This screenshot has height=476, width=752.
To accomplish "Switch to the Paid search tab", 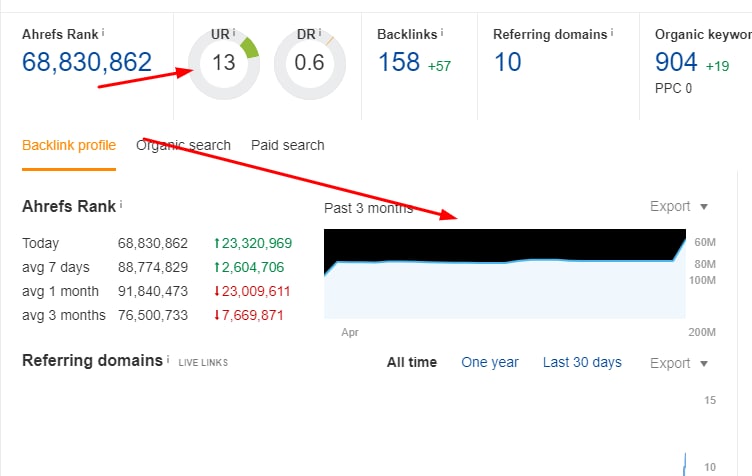I will coord(288,145).
